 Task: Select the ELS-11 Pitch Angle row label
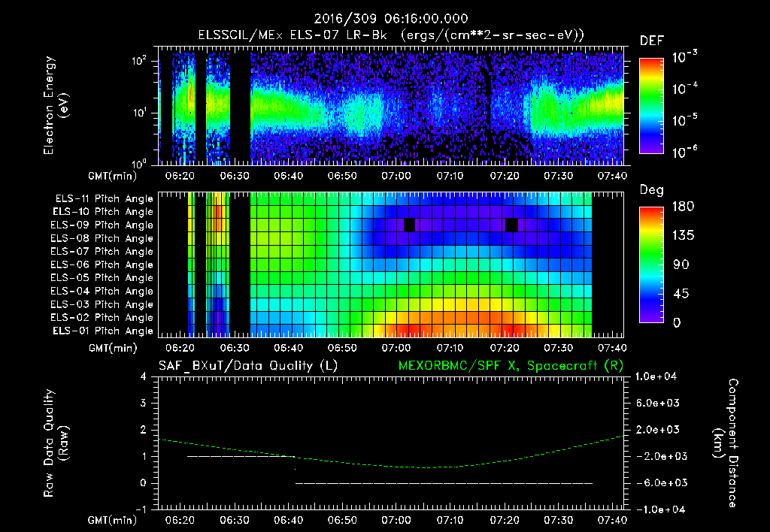click(104, 199)
